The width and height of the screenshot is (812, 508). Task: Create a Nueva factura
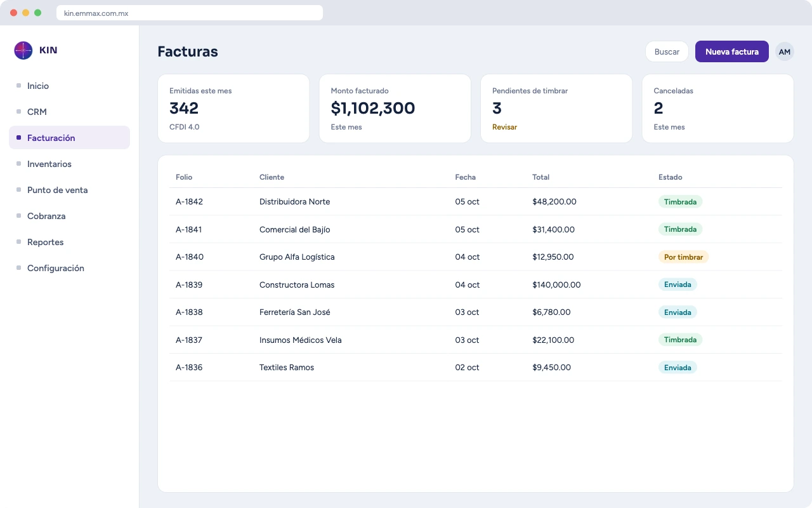point(732,51)
